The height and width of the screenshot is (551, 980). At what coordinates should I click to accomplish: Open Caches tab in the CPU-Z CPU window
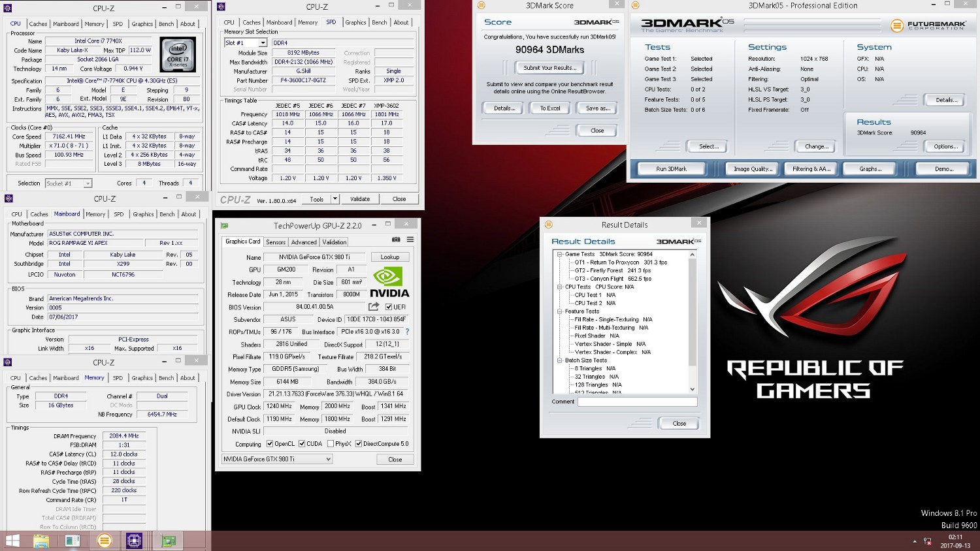click(x=39, y=24)
